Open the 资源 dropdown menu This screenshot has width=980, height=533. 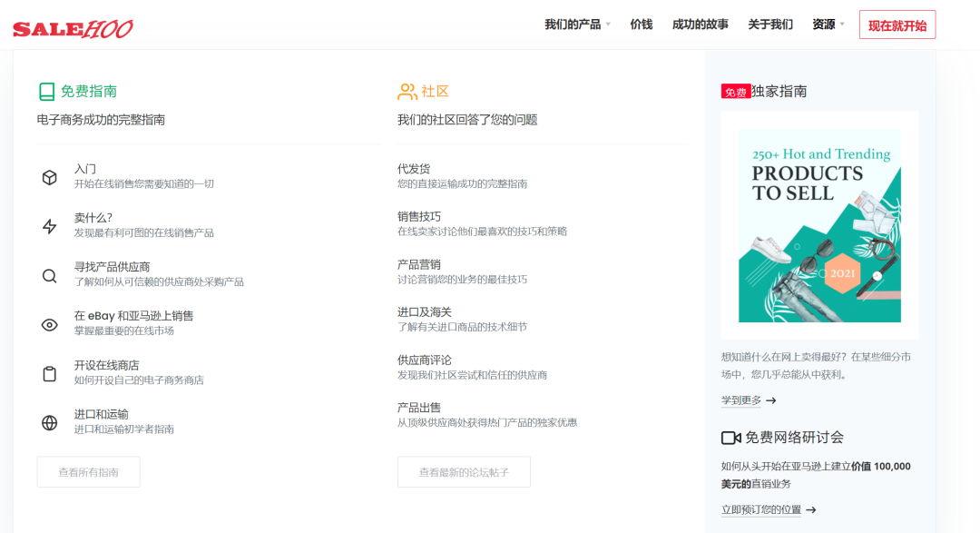pos(826,25)
